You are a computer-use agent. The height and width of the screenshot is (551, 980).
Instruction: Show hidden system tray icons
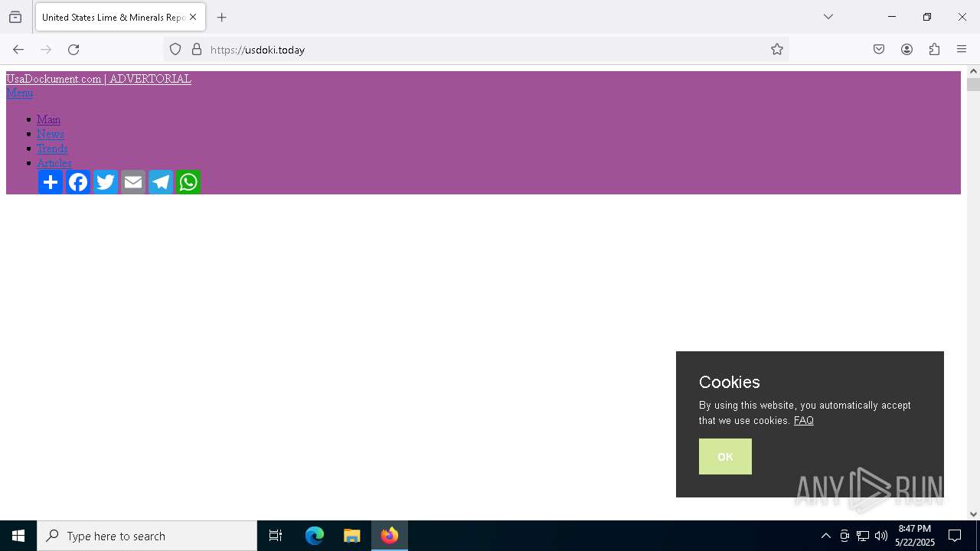click(x=826, y=536)
